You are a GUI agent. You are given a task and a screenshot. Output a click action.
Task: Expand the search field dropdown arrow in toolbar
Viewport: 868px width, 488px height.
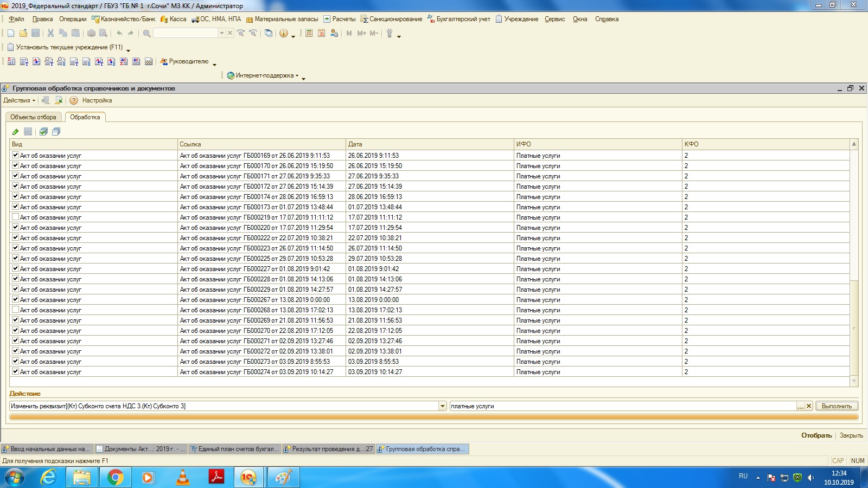pos(221,33)
